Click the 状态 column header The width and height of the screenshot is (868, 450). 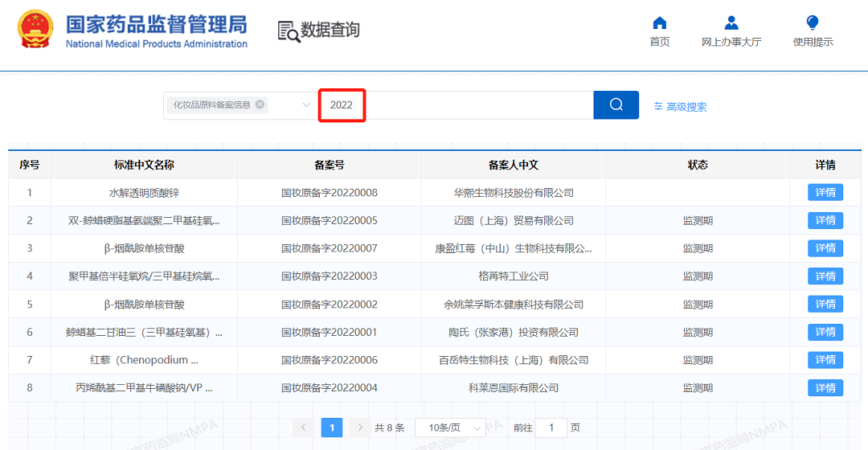click(697, 165)
